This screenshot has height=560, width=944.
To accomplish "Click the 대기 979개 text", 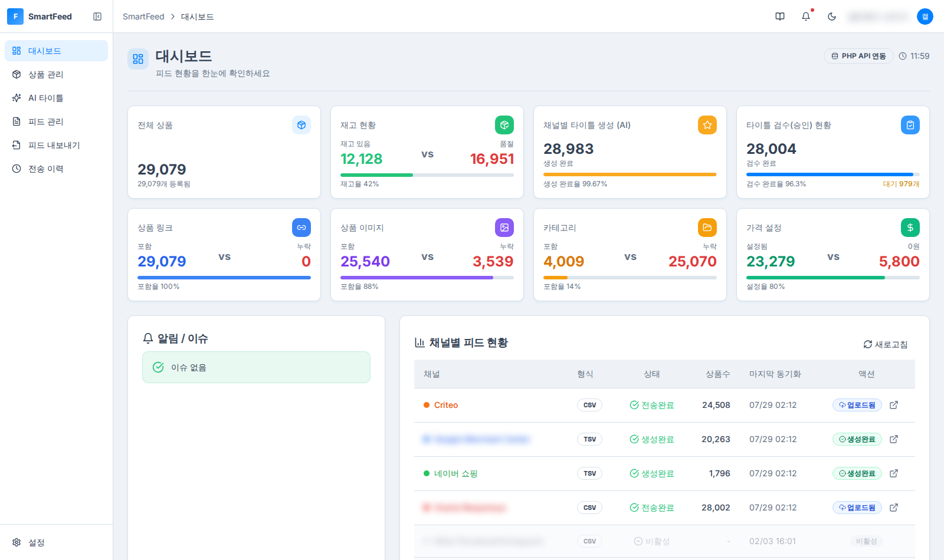I will tap(901, 184).
